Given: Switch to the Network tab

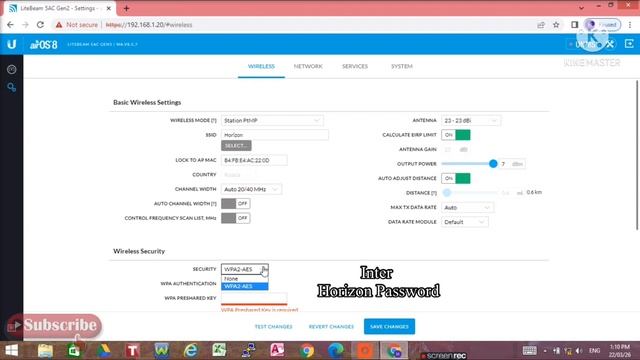Looking at the screenshot, I should (x=308, y=66).
